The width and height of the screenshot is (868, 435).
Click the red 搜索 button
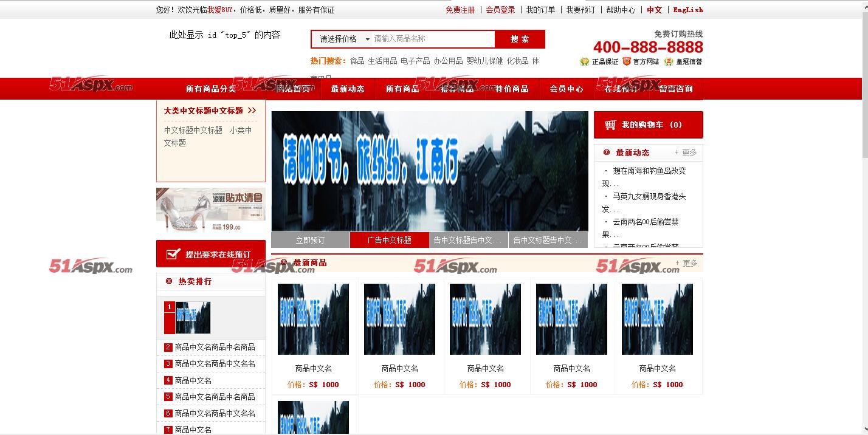pyautogui.click(x=520, y=39)
